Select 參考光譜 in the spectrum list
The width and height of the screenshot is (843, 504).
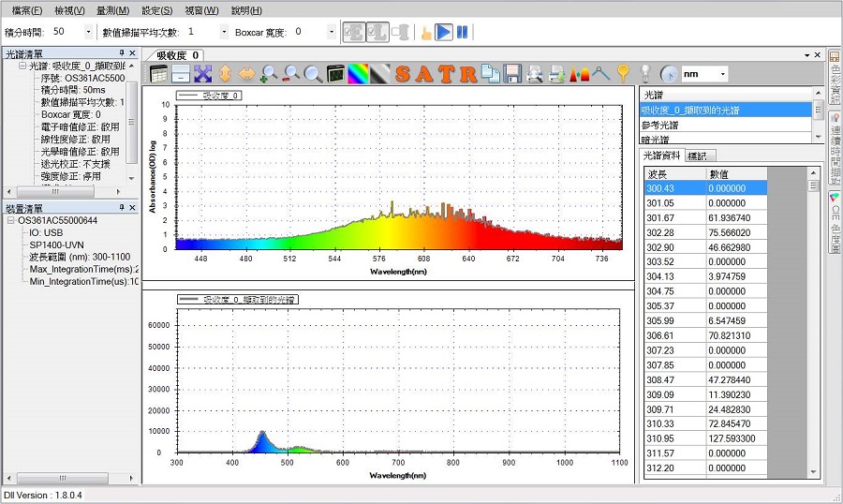tap(660, 125)
